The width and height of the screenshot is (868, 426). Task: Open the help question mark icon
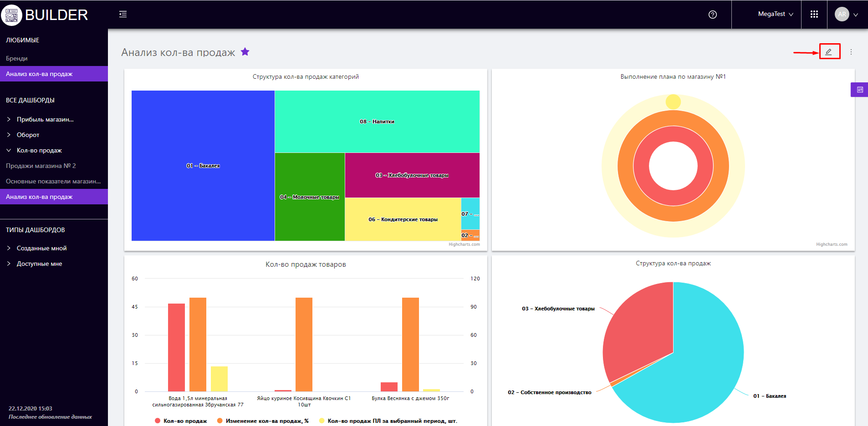pyautogui.click(x=713, y=15)
